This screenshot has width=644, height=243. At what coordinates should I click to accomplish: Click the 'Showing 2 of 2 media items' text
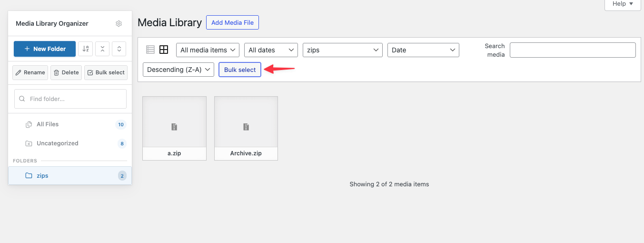(389, 184)
